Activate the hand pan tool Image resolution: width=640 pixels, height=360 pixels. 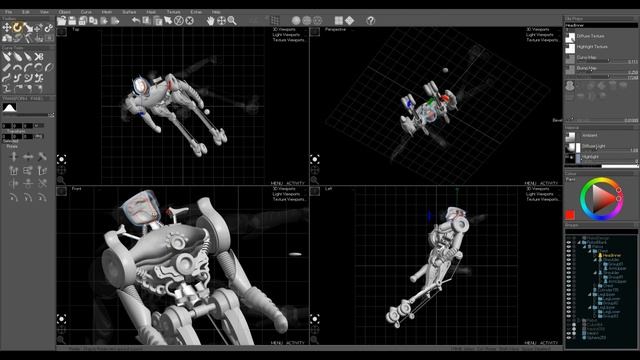(x=210, y=20)
